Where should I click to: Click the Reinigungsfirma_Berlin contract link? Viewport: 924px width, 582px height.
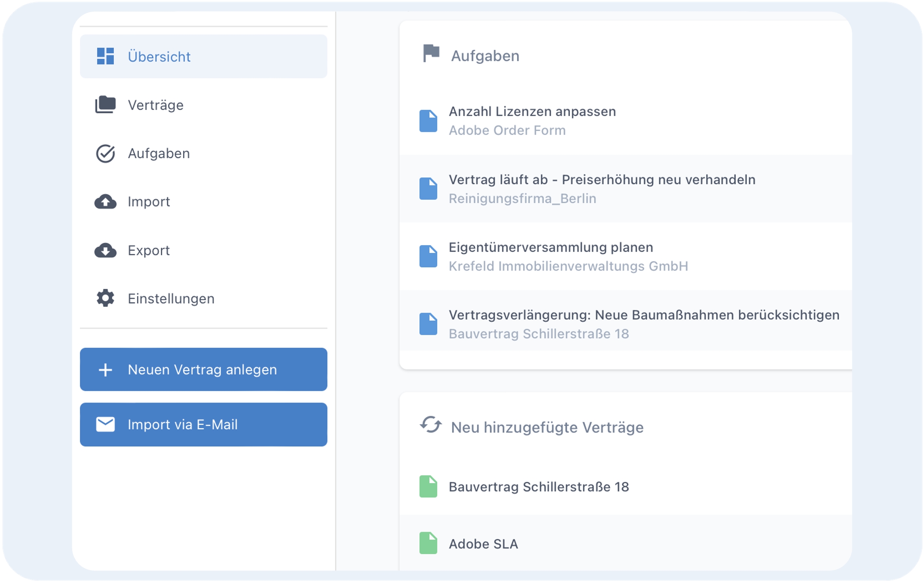[522, 198]
